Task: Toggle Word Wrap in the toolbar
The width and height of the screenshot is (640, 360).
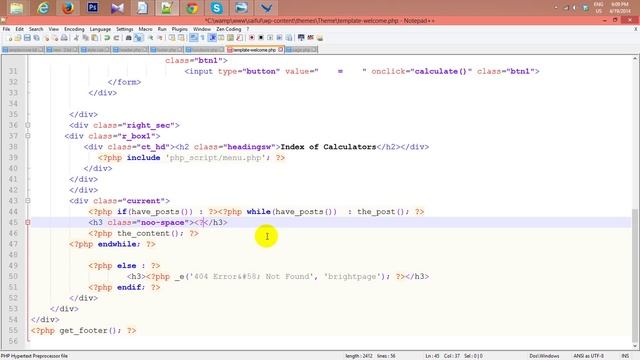Action: point(193,38)
